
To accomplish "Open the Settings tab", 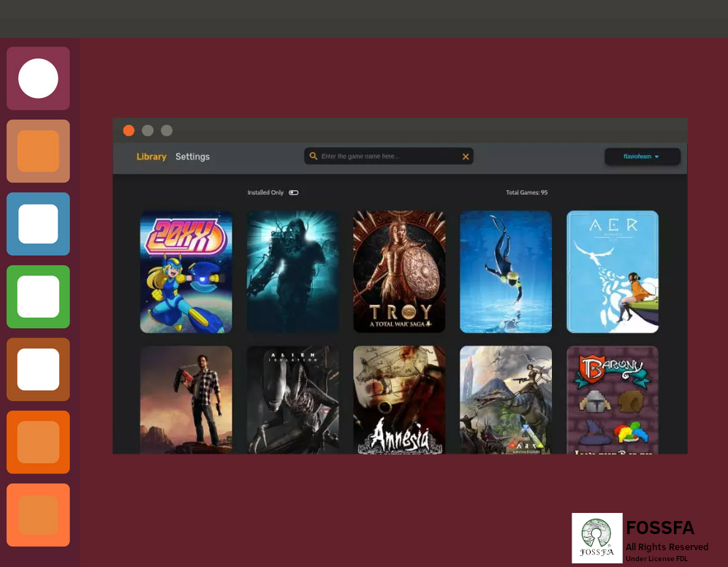I will click(192, 156).
